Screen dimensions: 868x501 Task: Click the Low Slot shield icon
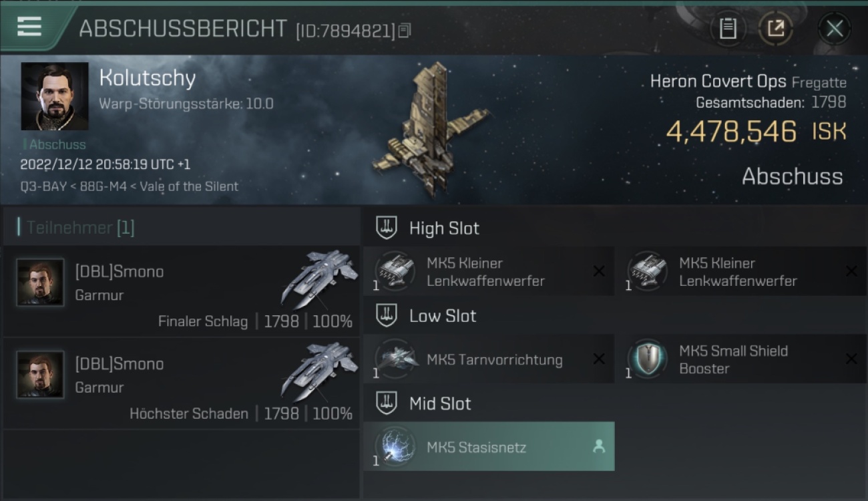(x=387, y=315)
